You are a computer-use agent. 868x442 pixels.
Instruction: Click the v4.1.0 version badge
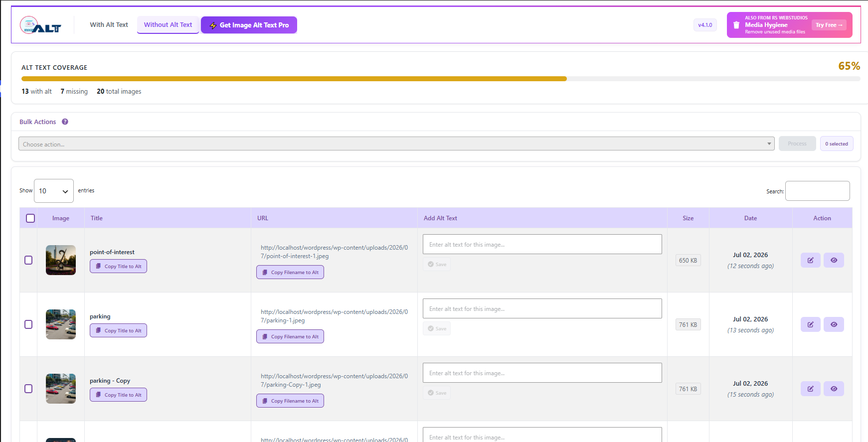705,25
